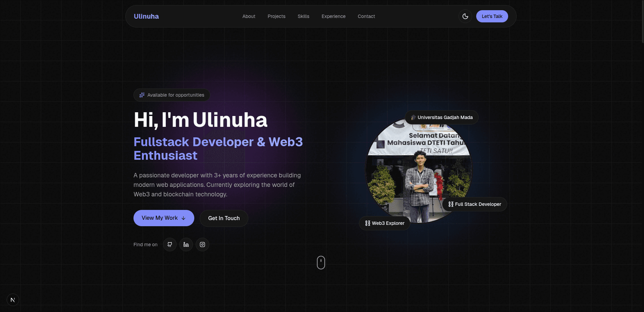The image size is (644, 312).
Task: Open the Instagram profile icon
Action: tap(202, 244)
